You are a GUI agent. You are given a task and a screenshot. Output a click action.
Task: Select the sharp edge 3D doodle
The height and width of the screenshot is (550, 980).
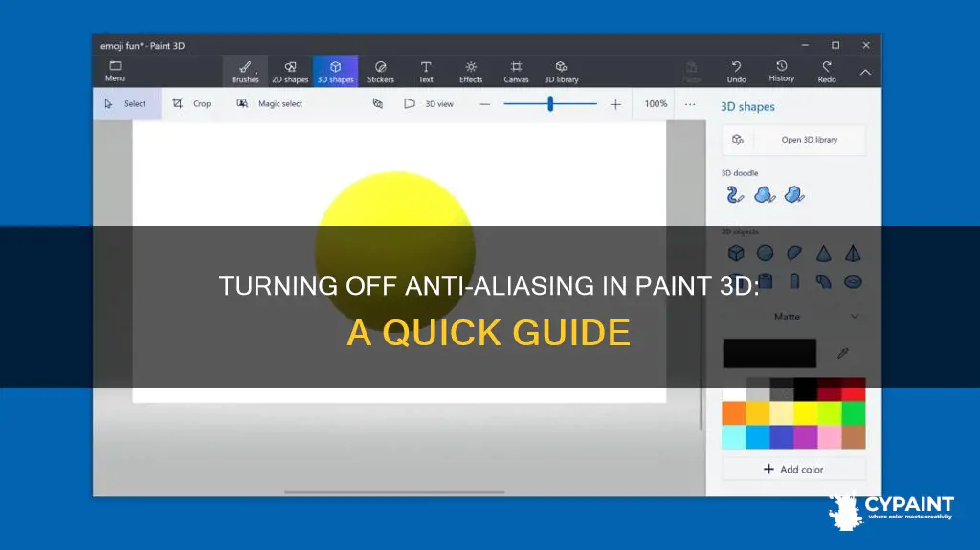tap(794, 195)
